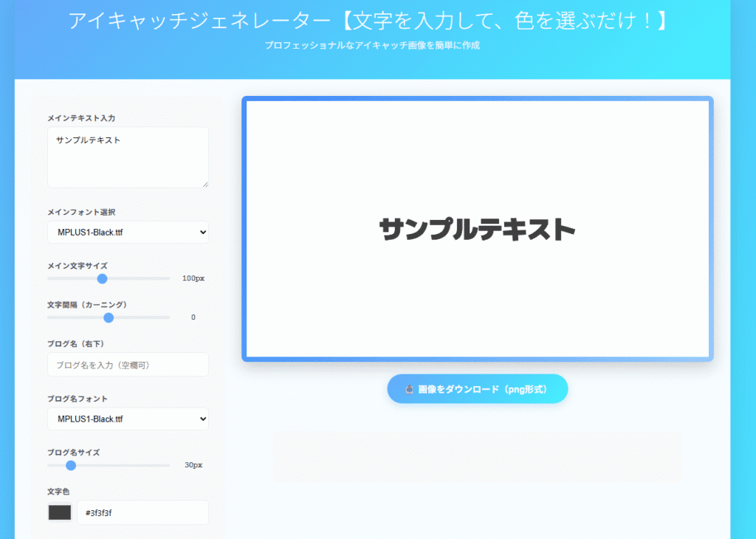
Task: Click the 画像をダウンロード (png形式) button
Action: pyautogui.click(x=477, y=389)
